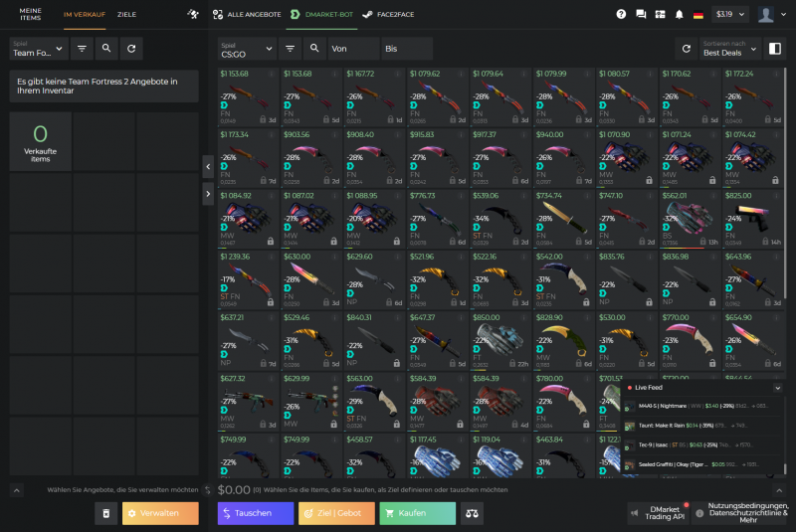Open market search magnifier icon
Viewport: 796px width, 532px height.
coord(314,49)
